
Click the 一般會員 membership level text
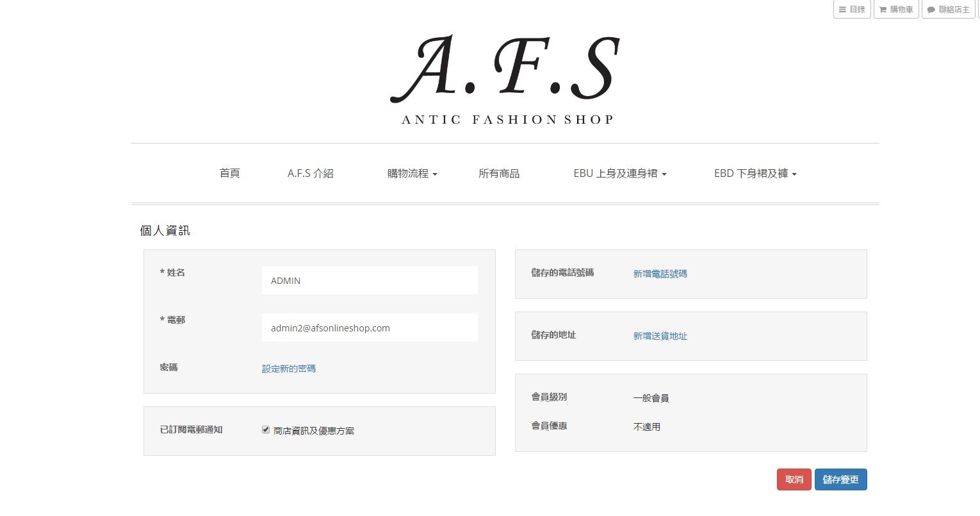click(x=651, y=398)
